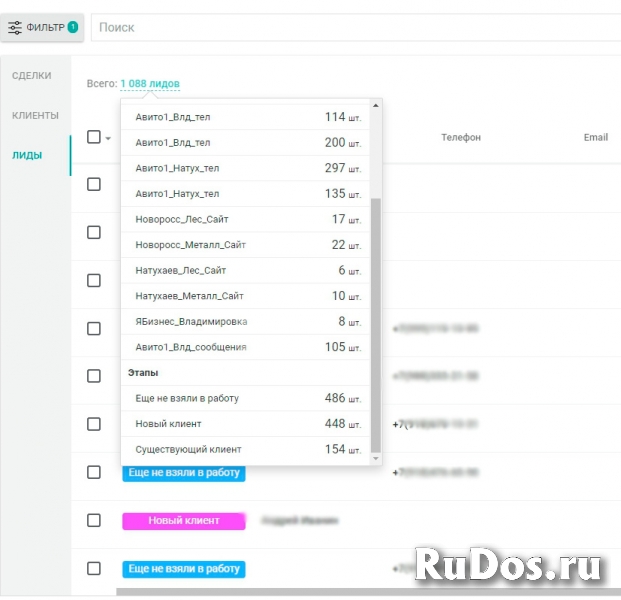Expand the 1 088 лидов summary dropdown
The width and height of the screenshot is (621, 600).
pos(150,84)
